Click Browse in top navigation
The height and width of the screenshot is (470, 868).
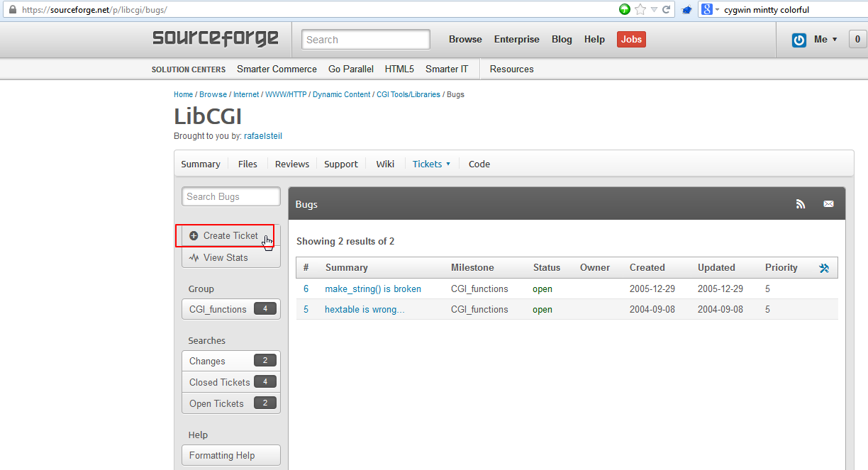click(x=465, y=40)
